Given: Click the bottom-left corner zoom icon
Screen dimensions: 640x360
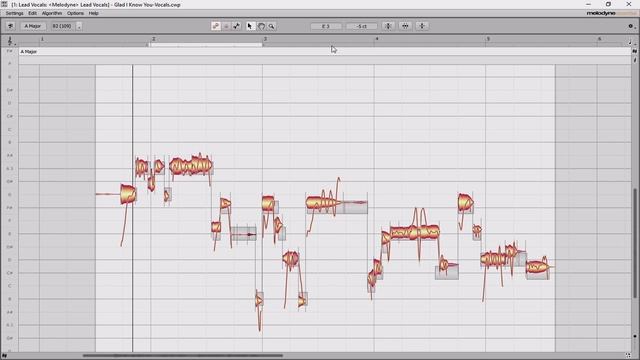Looking at the screenshot, I should click(4, 356).
